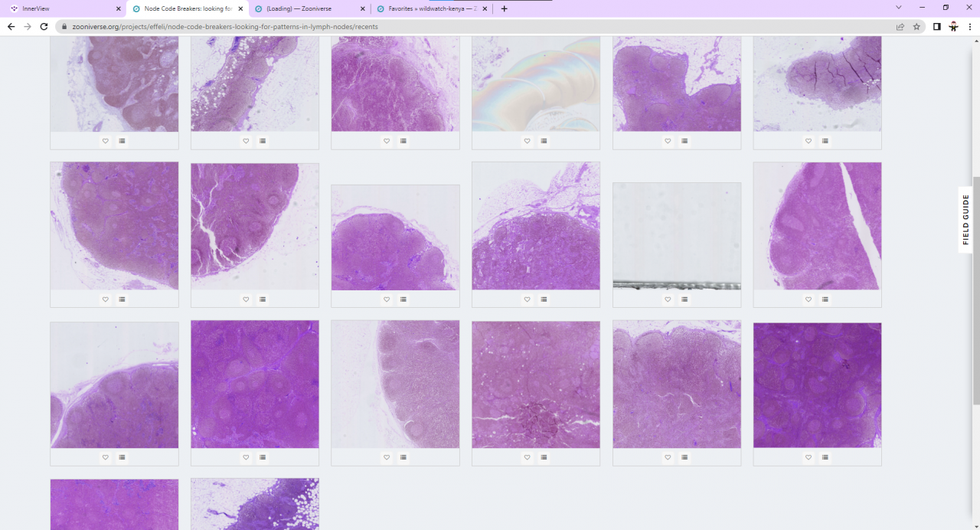This screenshot has width=980, height=530.
Task: Go forward to next page
Action: (28, 26)
